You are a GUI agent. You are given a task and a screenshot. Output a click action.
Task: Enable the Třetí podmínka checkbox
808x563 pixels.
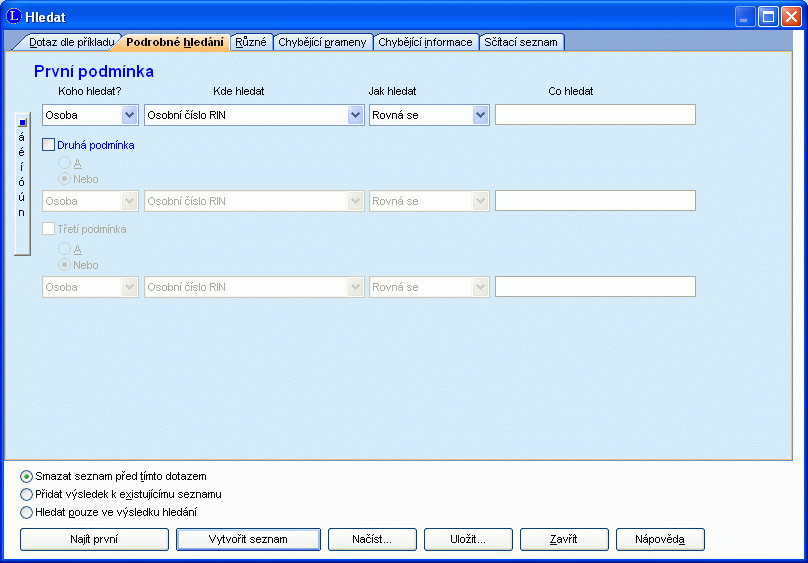click(48, 229)
